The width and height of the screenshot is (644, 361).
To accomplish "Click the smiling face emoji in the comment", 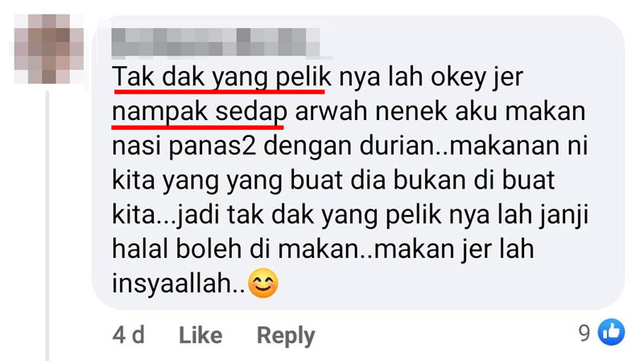I will [x=263, y=284].
